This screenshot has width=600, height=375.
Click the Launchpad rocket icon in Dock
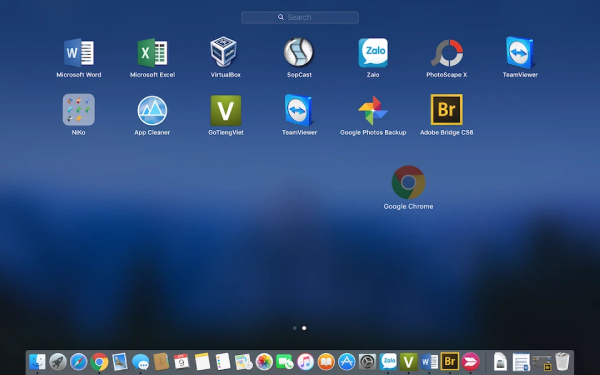(58, 362)
